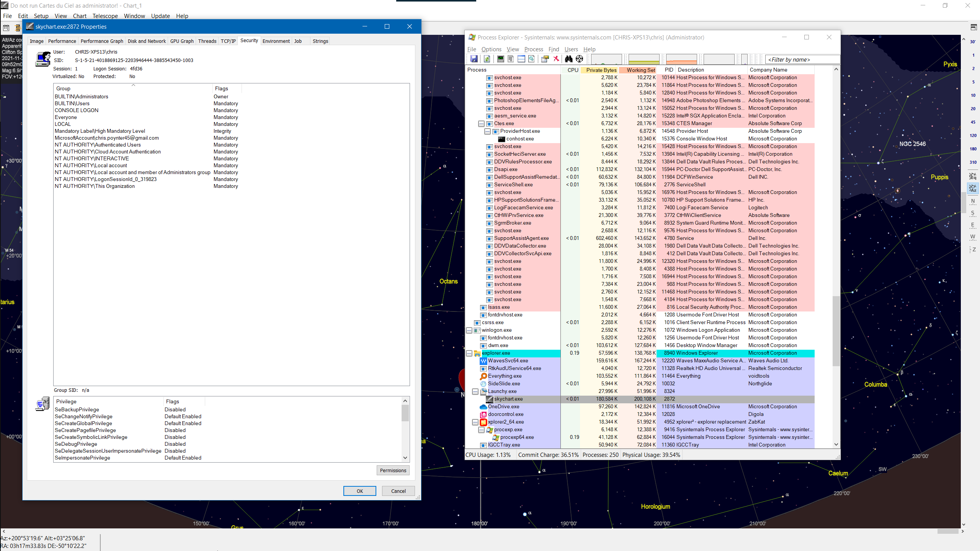Screen dimensions: 980x551
Task: Switch chart to Equatorial (Eq) coordinates
Action: tap(973, 176)
